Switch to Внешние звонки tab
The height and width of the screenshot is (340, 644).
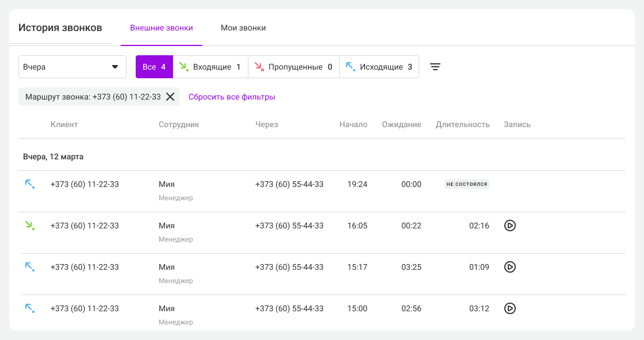pos(161,28)
